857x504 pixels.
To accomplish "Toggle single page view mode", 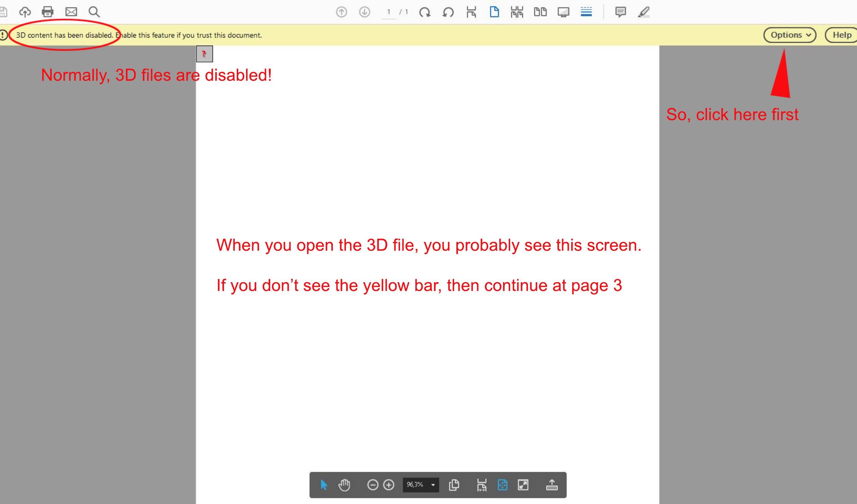I will (x=494, y=12).
